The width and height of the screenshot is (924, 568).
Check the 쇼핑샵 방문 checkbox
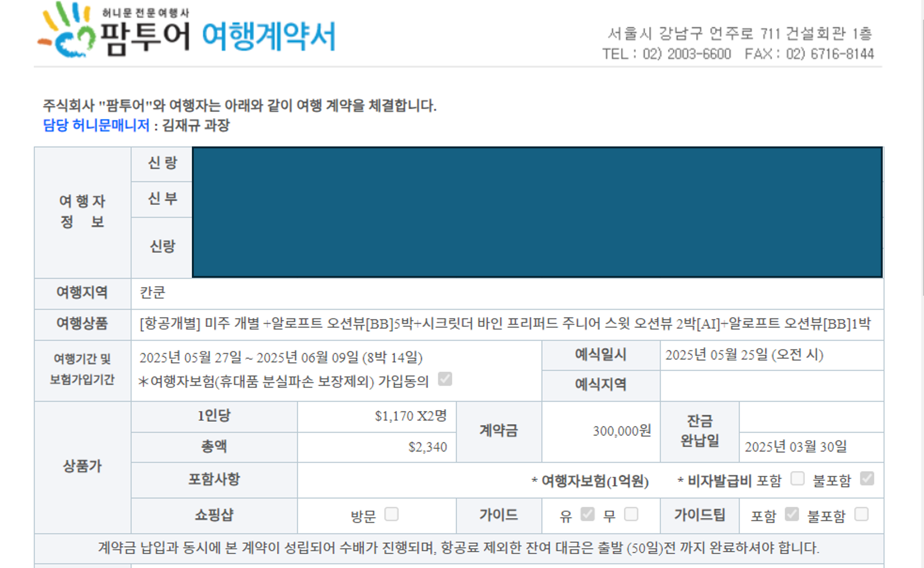coord(391,514)
